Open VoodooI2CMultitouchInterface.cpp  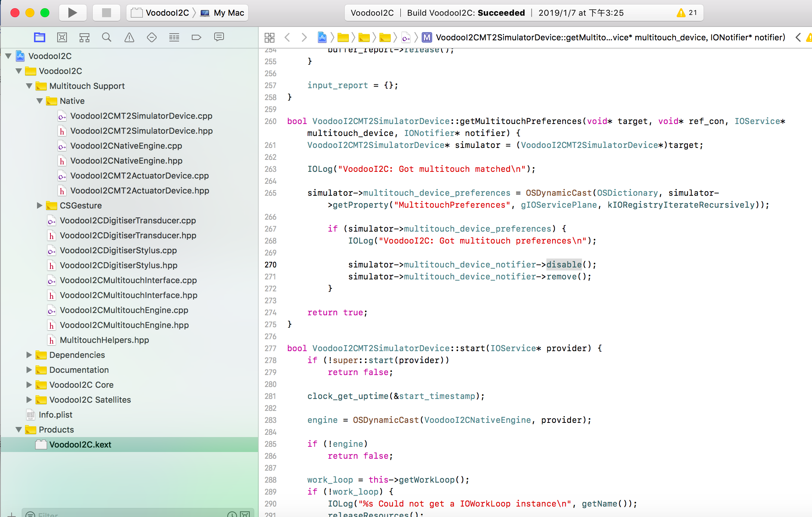pos(128,280)
